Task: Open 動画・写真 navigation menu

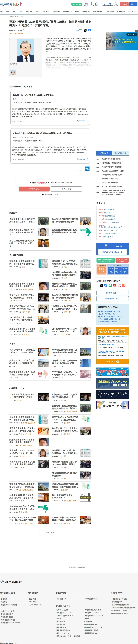Action: 121,11
